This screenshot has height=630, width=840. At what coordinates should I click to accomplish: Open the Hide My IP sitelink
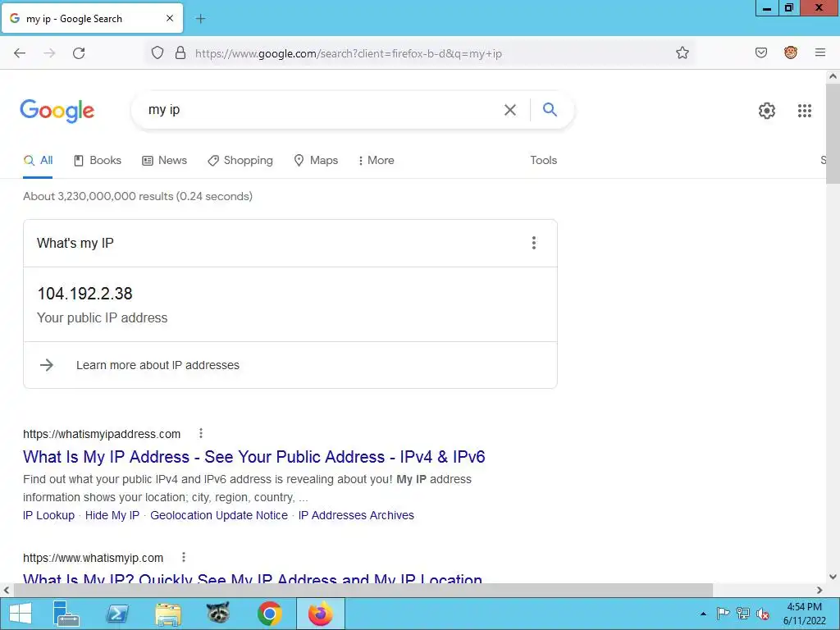click(x=112, y=515)
